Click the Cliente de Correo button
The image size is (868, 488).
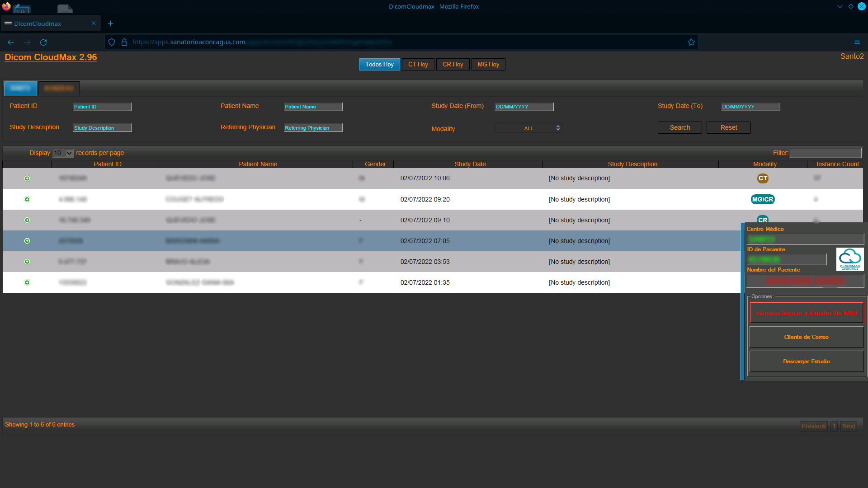[x=806, y=337]
